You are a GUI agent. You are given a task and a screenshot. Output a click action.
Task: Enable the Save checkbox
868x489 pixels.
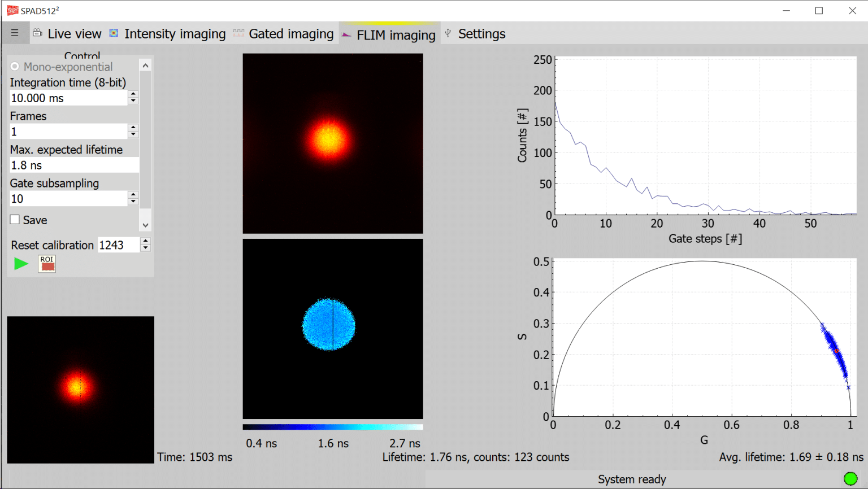15,220
